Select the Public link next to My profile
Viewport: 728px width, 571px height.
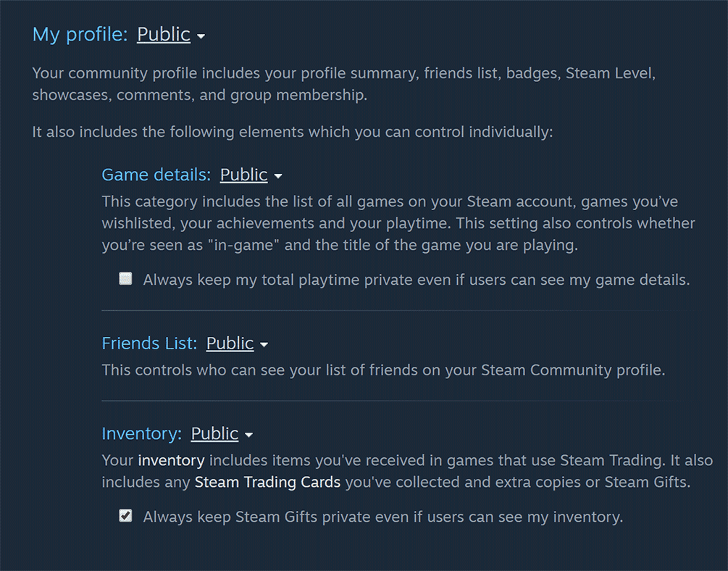[x=164, y=34]
